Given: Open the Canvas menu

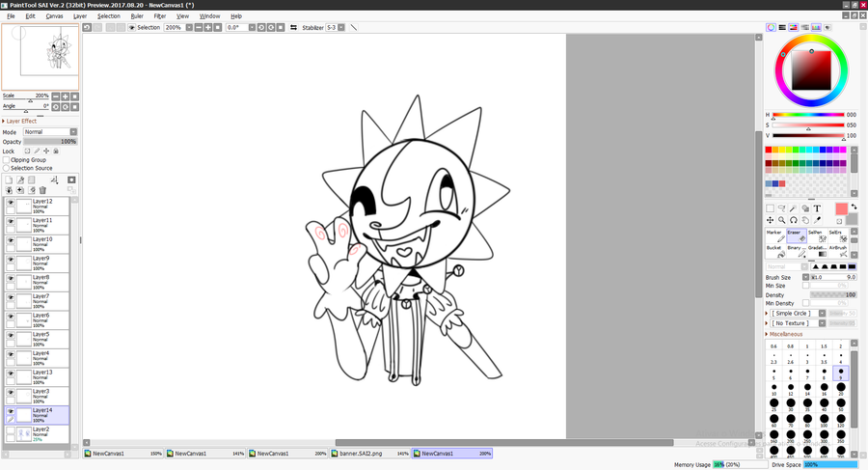Looking at the screenshot, I should [x=54, y=16].
